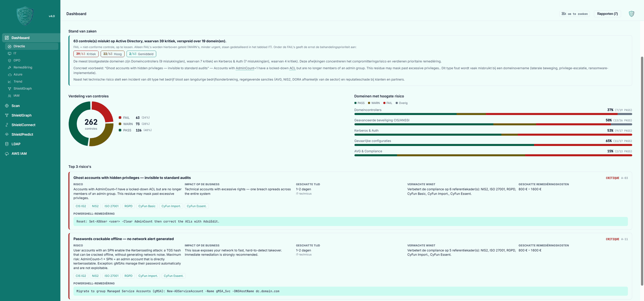Click the IAM users icon
The image size is (644, 301).
click(10, 96)
